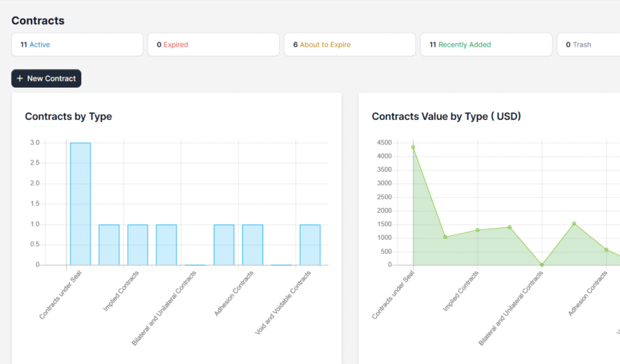Select the Adhesion Contracts bar

pos(252,244)
